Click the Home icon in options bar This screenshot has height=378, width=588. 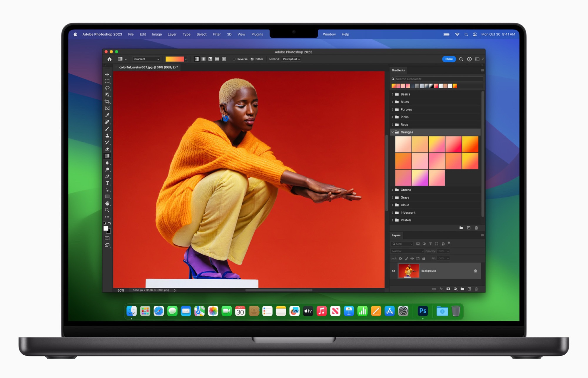tap(109, 59)
